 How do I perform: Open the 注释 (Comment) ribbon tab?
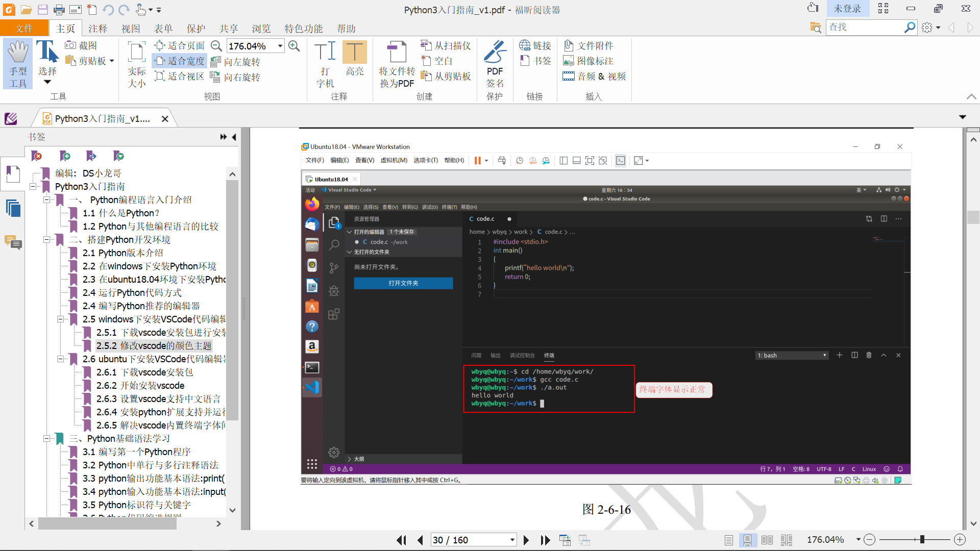[97, 29]
